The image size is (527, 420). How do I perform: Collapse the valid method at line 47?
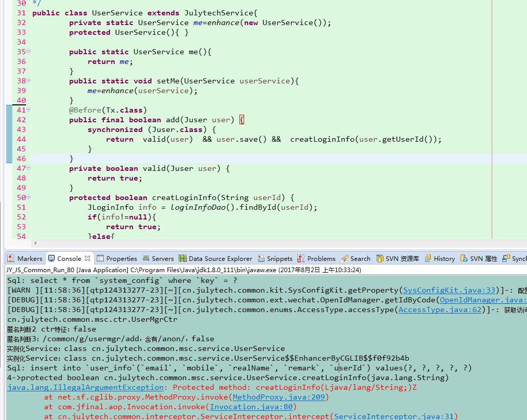(x=29, y=168)
